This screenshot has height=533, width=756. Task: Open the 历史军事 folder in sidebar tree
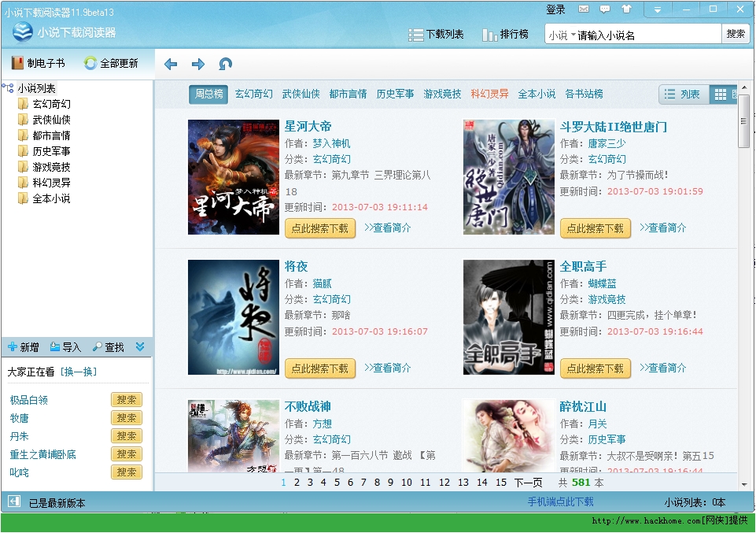[x=51, y=151]
